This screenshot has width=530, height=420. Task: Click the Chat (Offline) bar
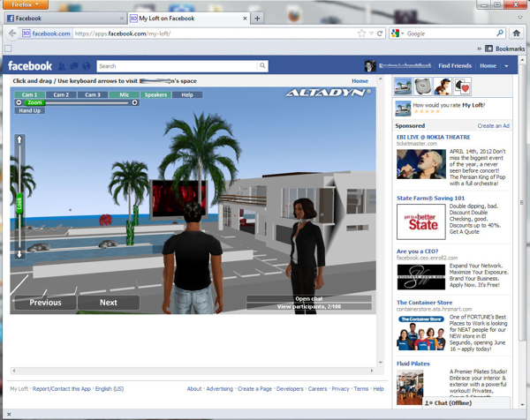(x=466, y=402)
